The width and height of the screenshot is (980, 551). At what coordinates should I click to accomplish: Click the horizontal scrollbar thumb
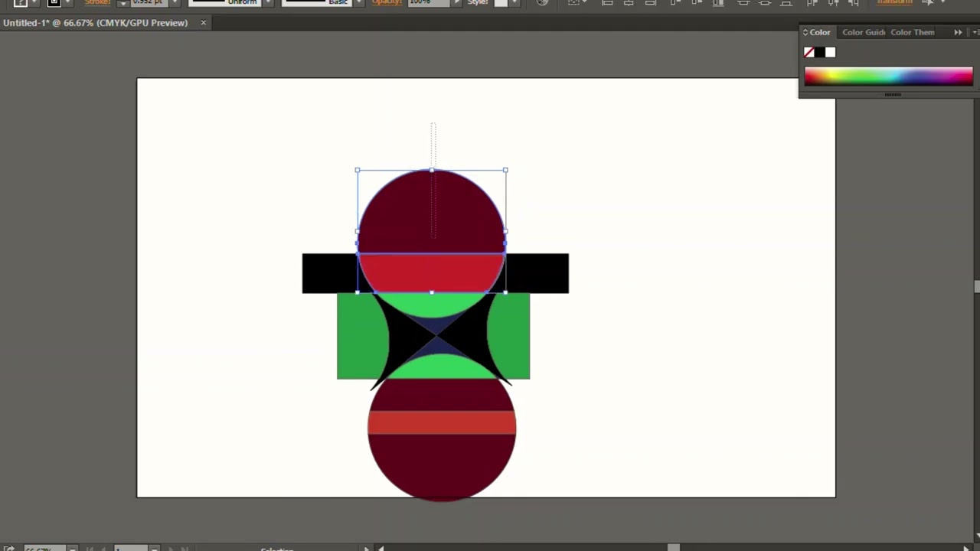pos(673,547)
